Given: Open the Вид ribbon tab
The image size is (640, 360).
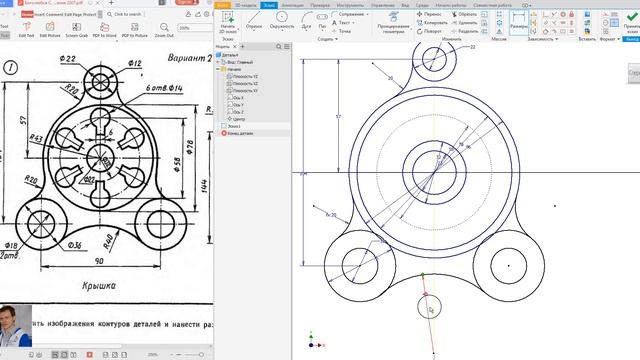Looking at the screenshot, I should tap(405, 5).
